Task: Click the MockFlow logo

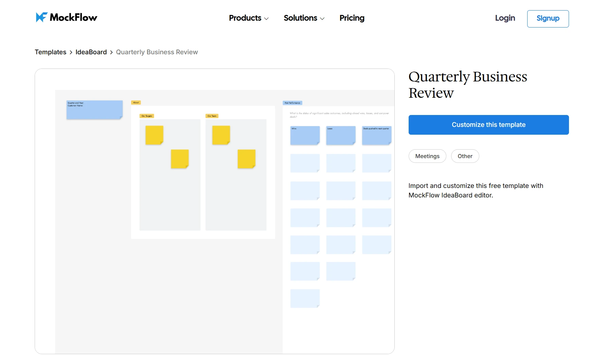Action: coord(66,17)
